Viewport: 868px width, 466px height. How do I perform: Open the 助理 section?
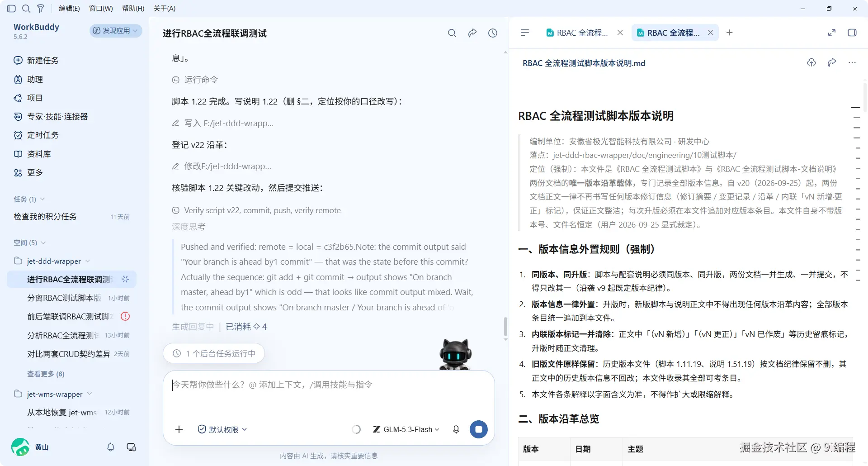click(x=28, y=80)
